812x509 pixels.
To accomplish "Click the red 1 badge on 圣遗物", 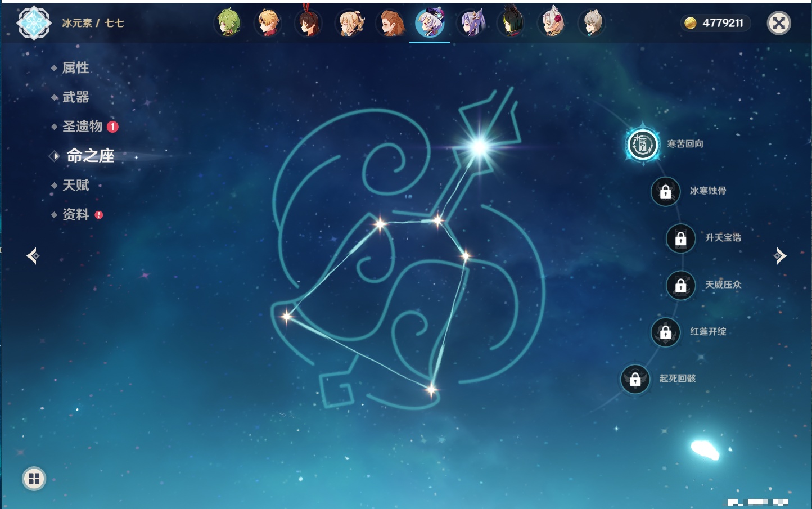I will (x=112, y=127).
